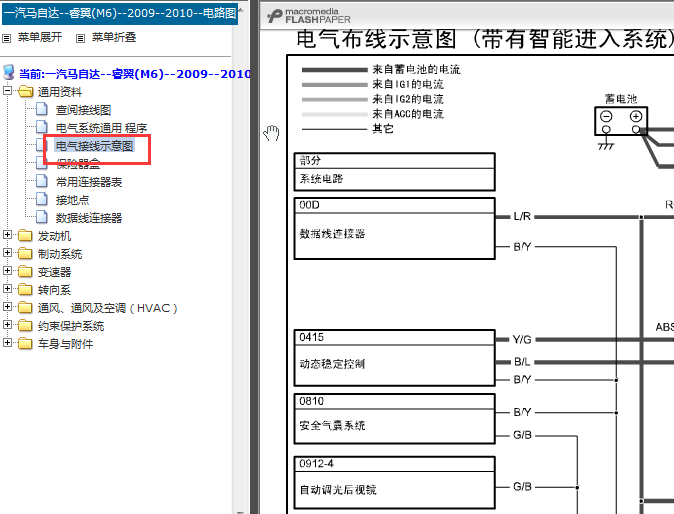Click the 0912-4 自动调光后视镜 box
674x514 pixels.
[x=394, y=483]
